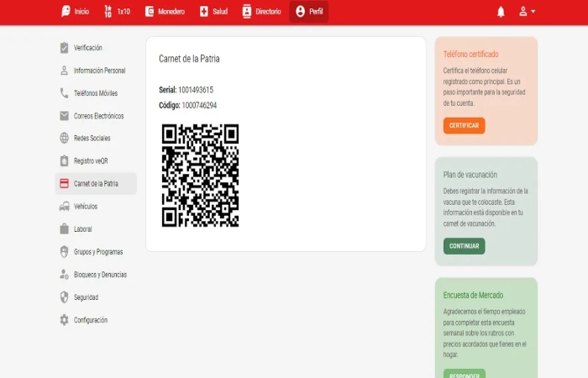Open the Inicio navigation item

(75, 12)
